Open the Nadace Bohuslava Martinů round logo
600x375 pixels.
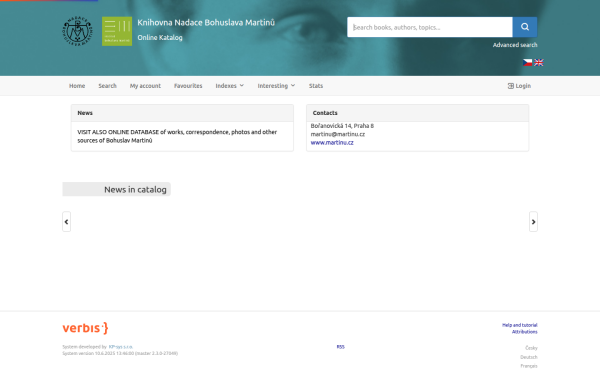(x=78, y=31)
